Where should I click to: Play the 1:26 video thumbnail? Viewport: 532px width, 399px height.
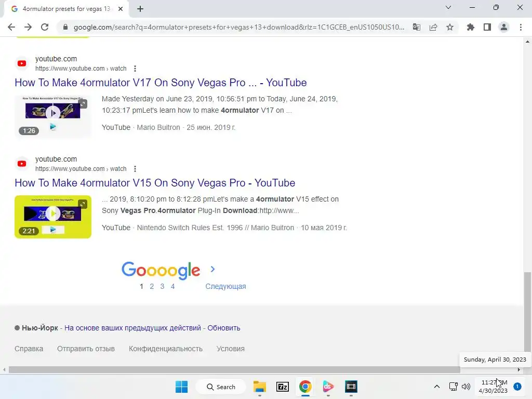coord(53,116)
